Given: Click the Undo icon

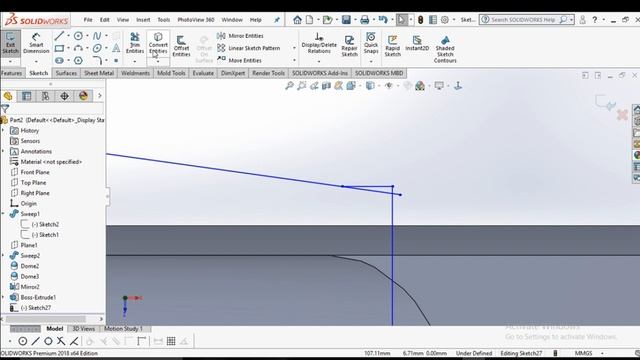Looking at the screenshot, I should point(382,20).
